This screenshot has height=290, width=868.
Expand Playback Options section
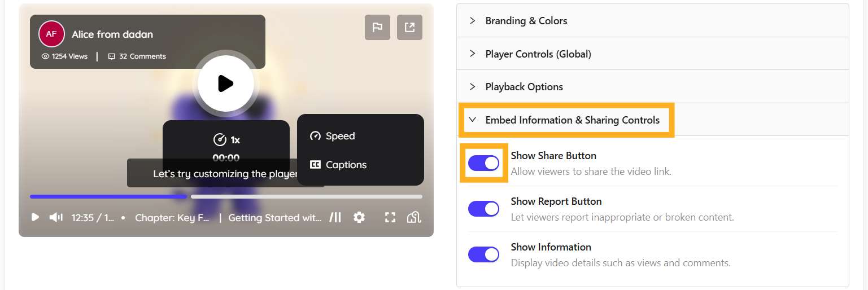click(652, 87)
